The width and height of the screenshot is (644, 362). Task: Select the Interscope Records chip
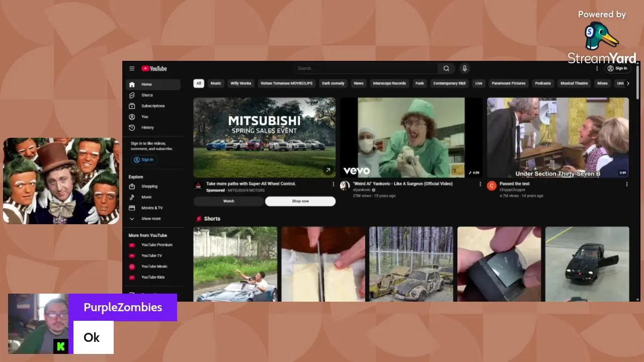click(x=389, y=83)
